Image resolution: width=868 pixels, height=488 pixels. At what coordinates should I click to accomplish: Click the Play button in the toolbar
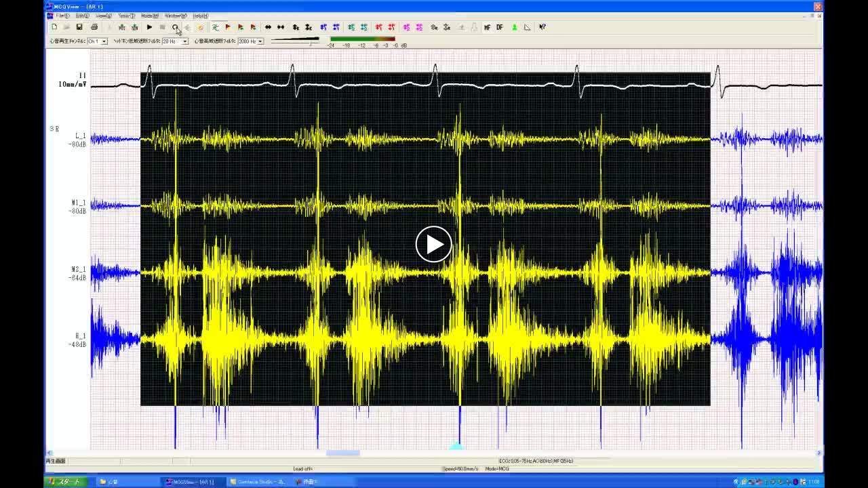click(149, 27)
